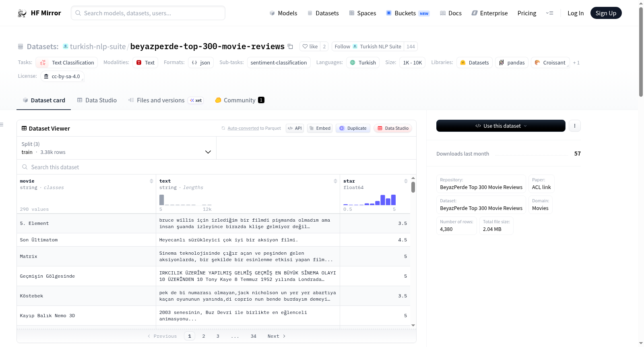
Task: Select the Köstebek movie row cell
Action: tap(86, 296)
